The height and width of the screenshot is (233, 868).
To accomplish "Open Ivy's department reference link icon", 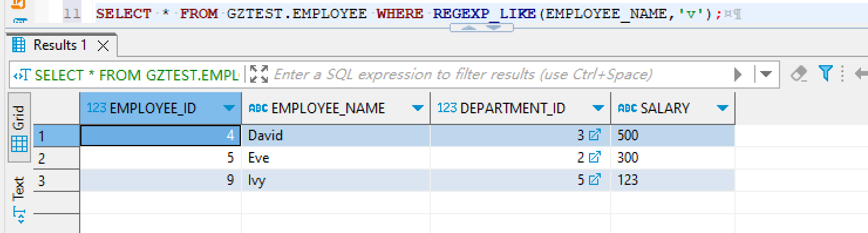I will pyautogui.click(x=594, y=180).
